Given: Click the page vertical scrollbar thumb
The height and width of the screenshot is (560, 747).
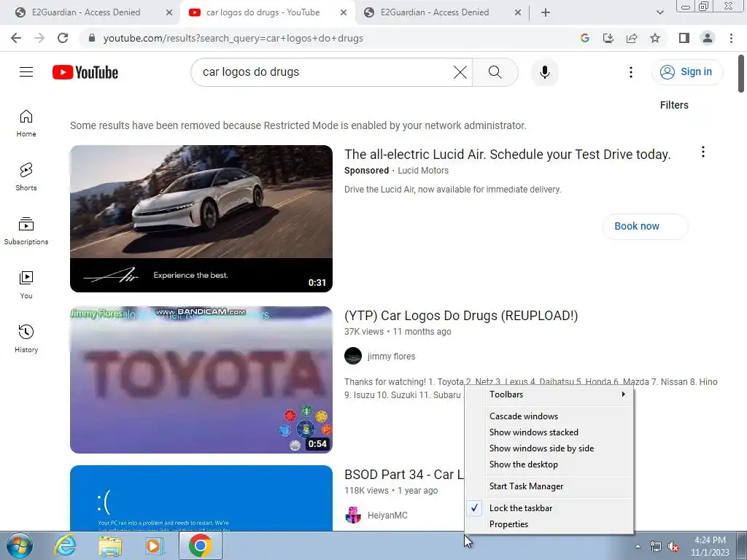Looking at the screenshot, I should (x=741, y=74).
